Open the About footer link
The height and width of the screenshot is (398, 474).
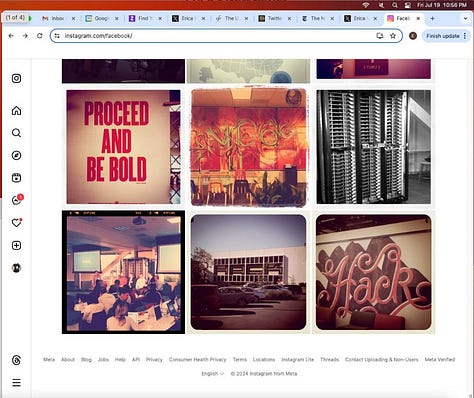(68, 359)
